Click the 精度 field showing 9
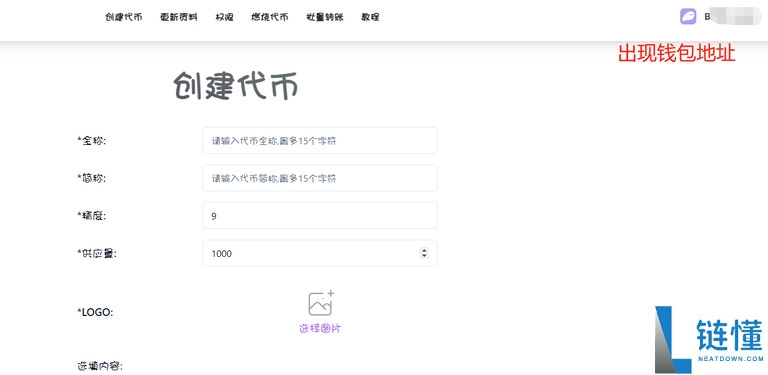Screen dimensions: 768x375 (320, 216)
